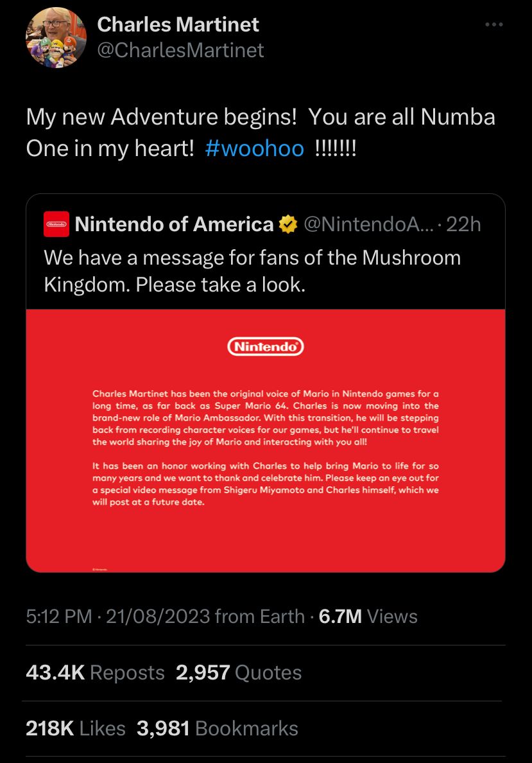532x763 pixels.
Task: View the 6.7M Views analytics
Action: click(x=368, y=617)
